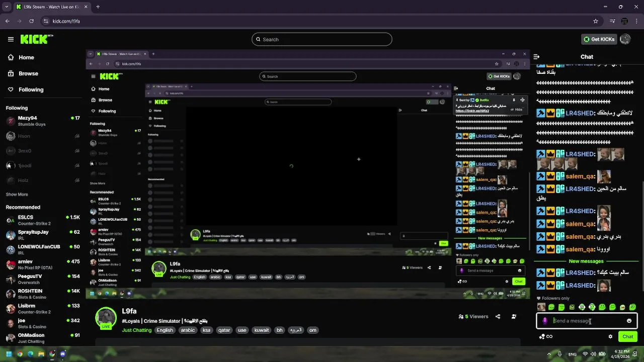The width and height of the screenshot is (644, 362).
Task: Click the Just Chatting category link
Action: tap(136, 330)
